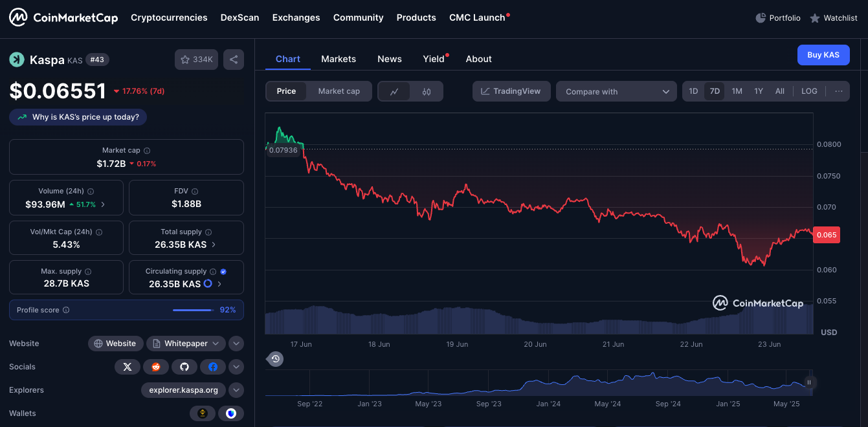Select the candlestick chart type
The height and width of the screenshot is (427, 868).
coord(427,92)
